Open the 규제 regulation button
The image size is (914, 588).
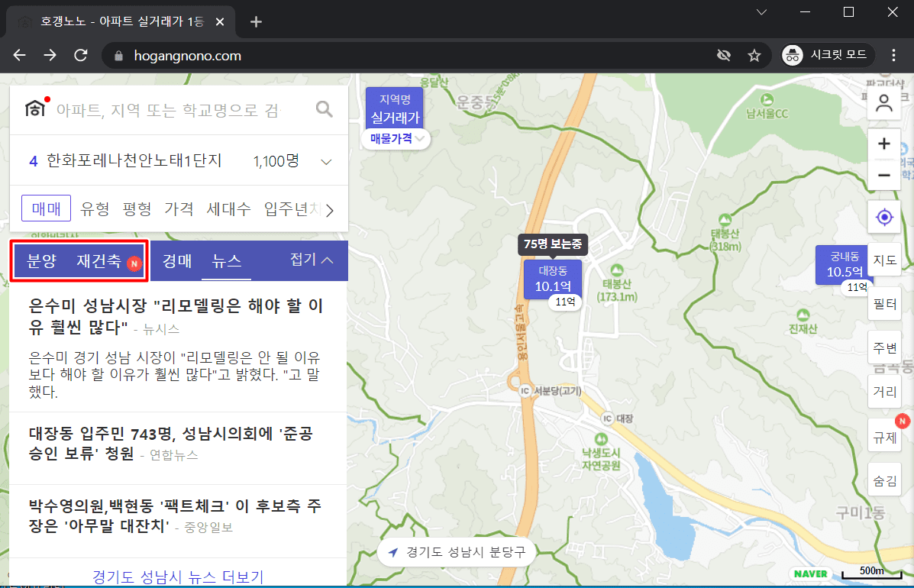(x=884, y=436)
